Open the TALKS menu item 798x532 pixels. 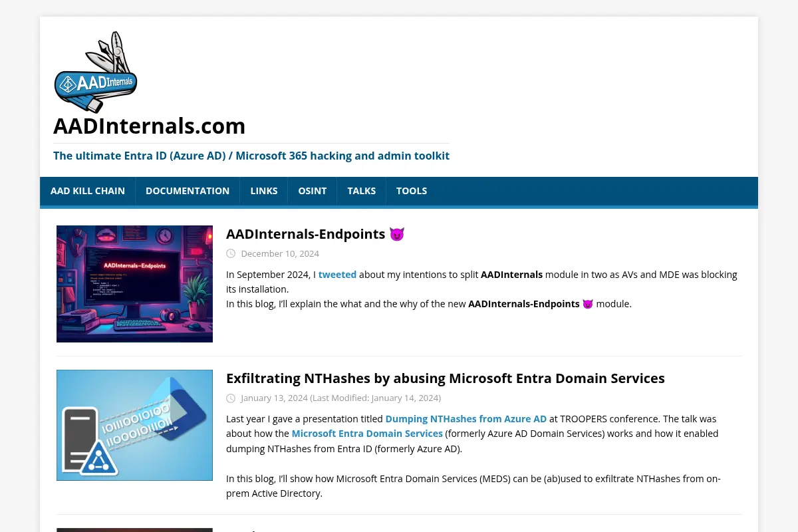362,191
